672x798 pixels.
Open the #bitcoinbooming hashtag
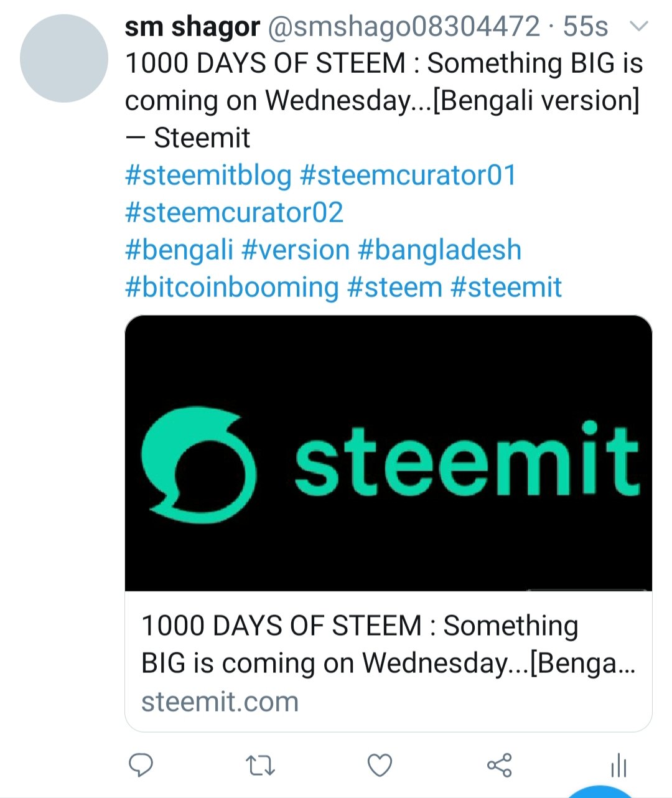coord(232,288)
